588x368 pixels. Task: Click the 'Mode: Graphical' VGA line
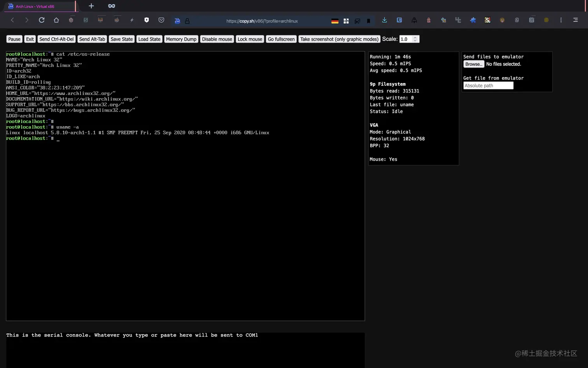[x=390, y=132]
